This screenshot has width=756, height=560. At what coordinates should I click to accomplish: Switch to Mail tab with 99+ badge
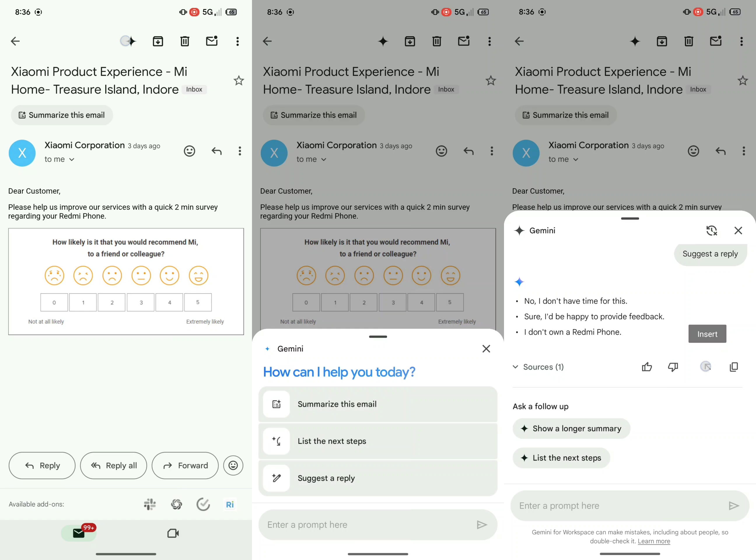coord(79,533)
